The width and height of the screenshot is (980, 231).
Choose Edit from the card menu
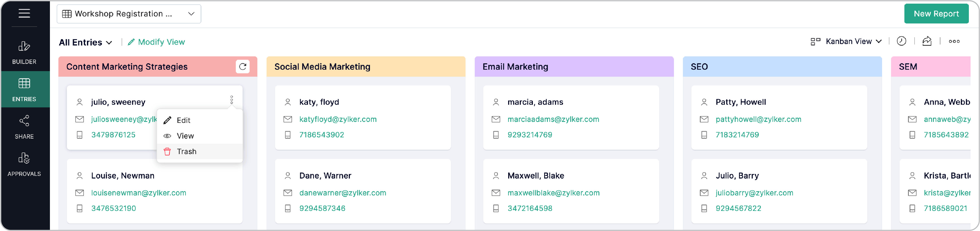click(183, 120)
